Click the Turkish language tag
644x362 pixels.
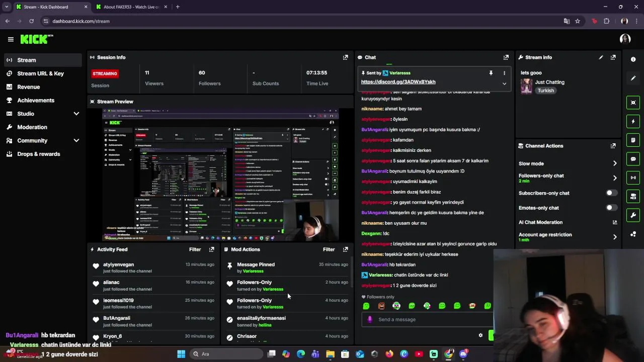coord(545,90)
